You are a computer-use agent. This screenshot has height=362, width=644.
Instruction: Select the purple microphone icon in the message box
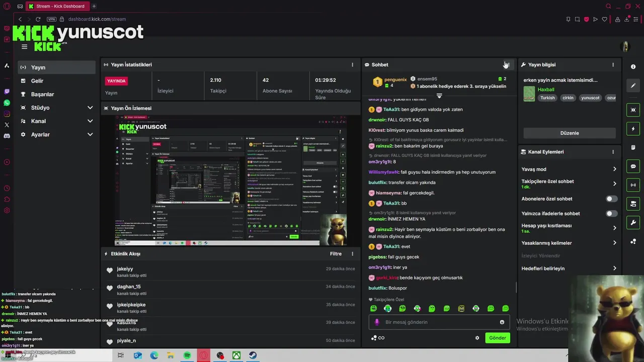click(x=377, y=322)
